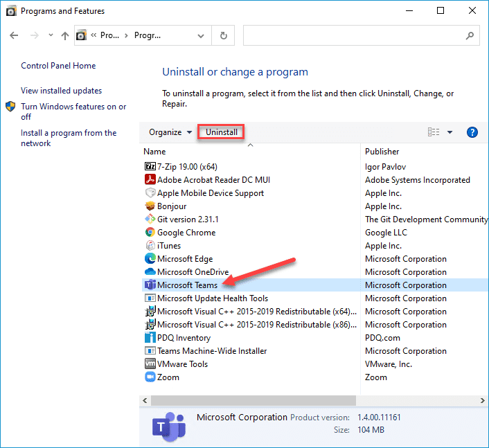This screenshot has width=489, height=448.
Task: Select the iTunes entry text
Action: (x=169, y=246)
